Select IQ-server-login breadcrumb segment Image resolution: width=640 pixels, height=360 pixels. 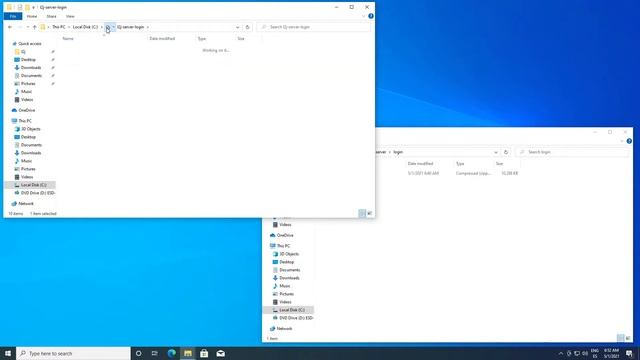(131, 27)
